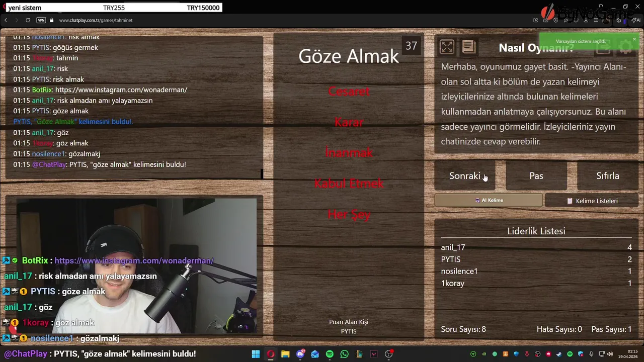Click the 'Nasıl Oynanır?' heading
The height and width of the screenshot is (362, 644).
point(536,48)
